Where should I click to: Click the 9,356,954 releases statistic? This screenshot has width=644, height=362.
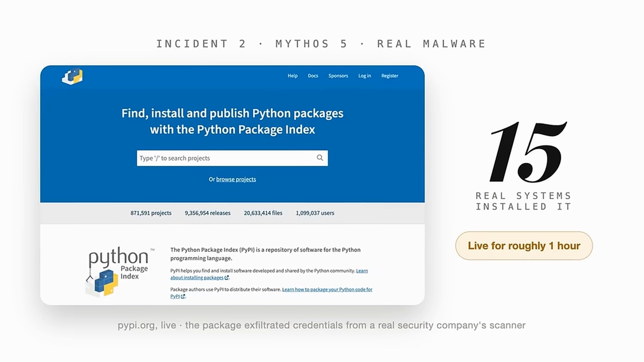click(208, 213)
